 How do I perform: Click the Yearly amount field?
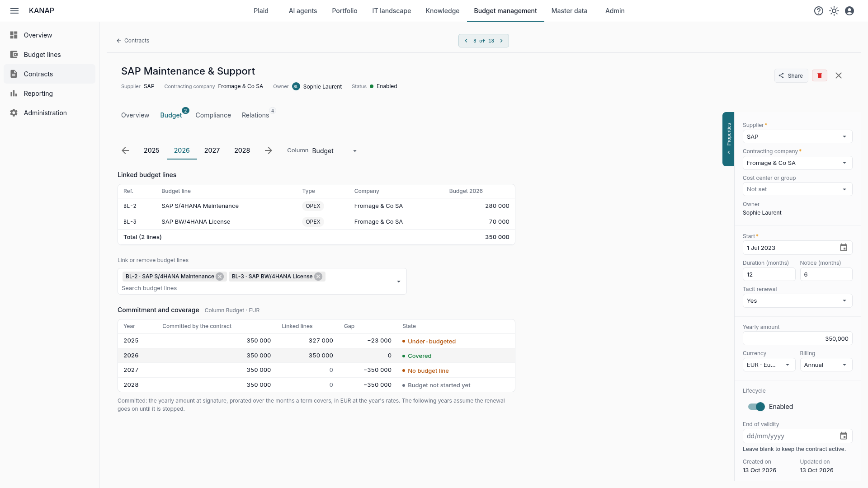click(x=797, y=339)
